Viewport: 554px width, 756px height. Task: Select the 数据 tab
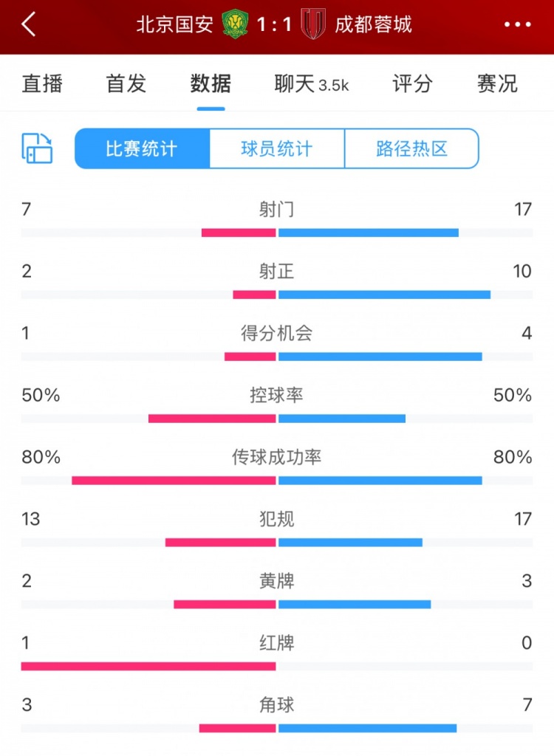point(211,84)
